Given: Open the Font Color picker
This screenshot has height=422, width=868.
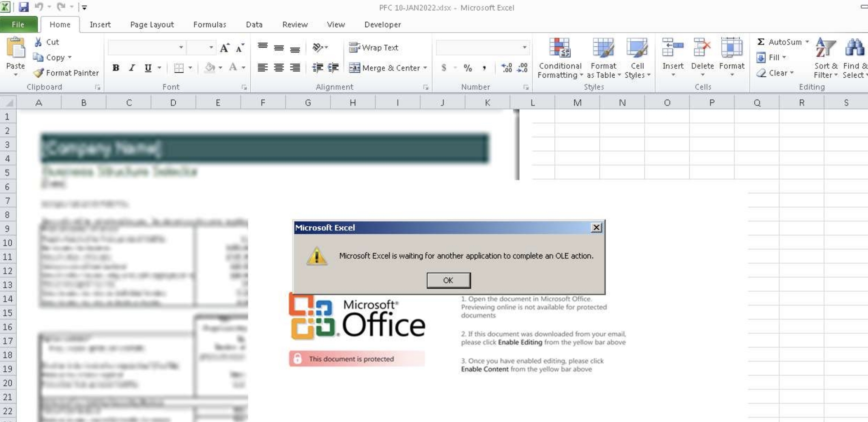Looking at the screenshot, I should (233, 68).
